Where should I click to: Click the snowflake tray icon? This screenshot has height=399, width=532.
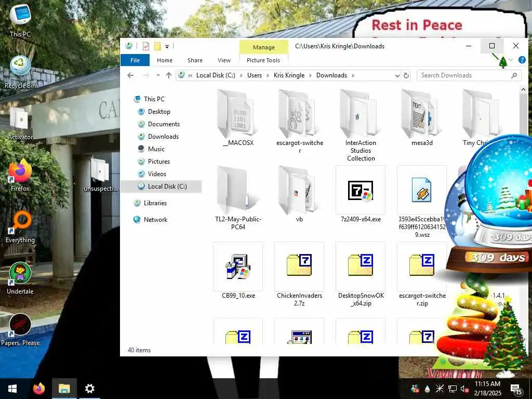click(440, 389)
